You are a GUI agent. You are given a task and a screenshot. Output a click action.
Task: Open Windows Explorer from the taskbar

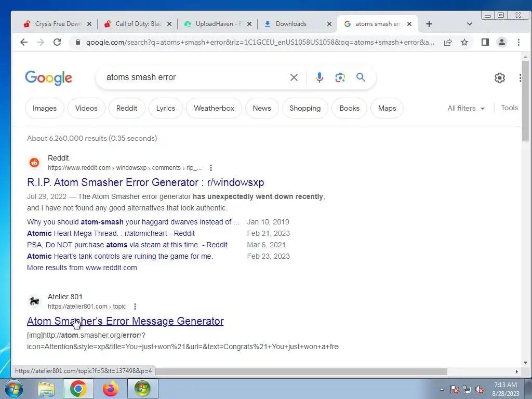click(46, 389)
